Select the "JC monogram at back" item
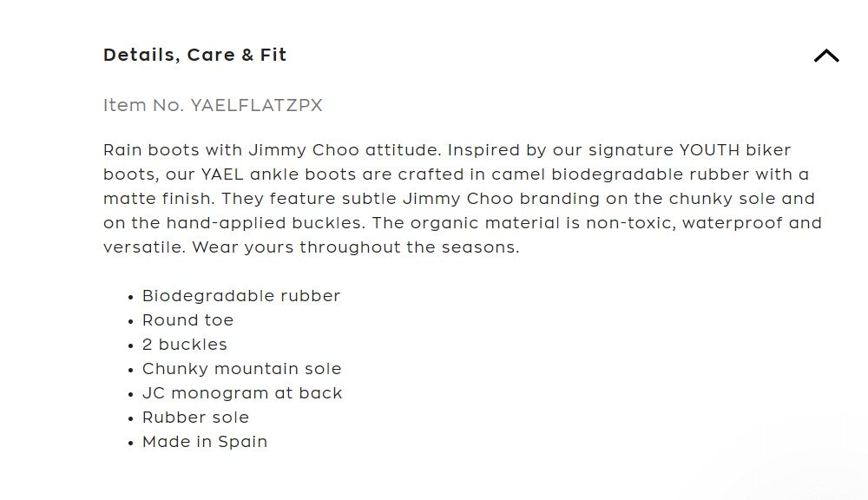This screenshot has height=500, width=868. 242,393
